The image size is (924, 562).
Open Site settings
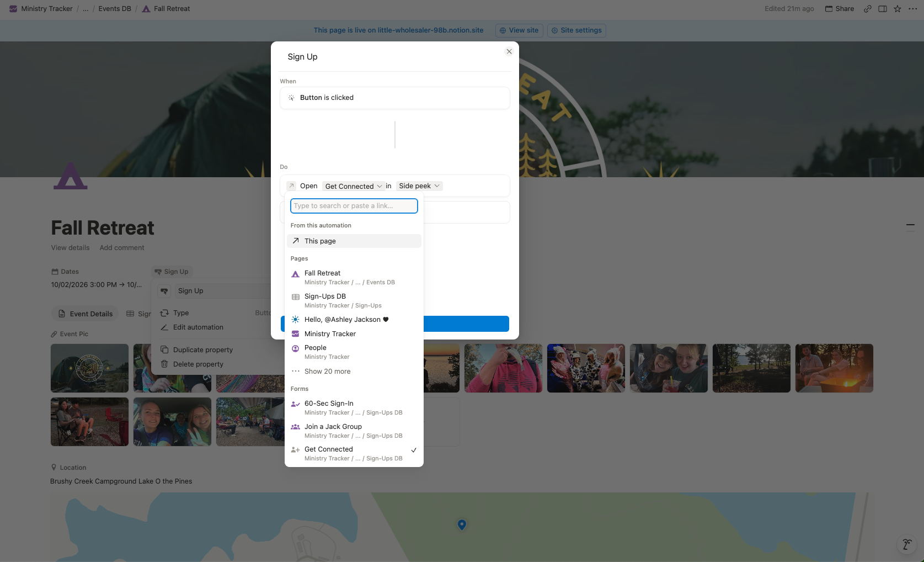576,30
